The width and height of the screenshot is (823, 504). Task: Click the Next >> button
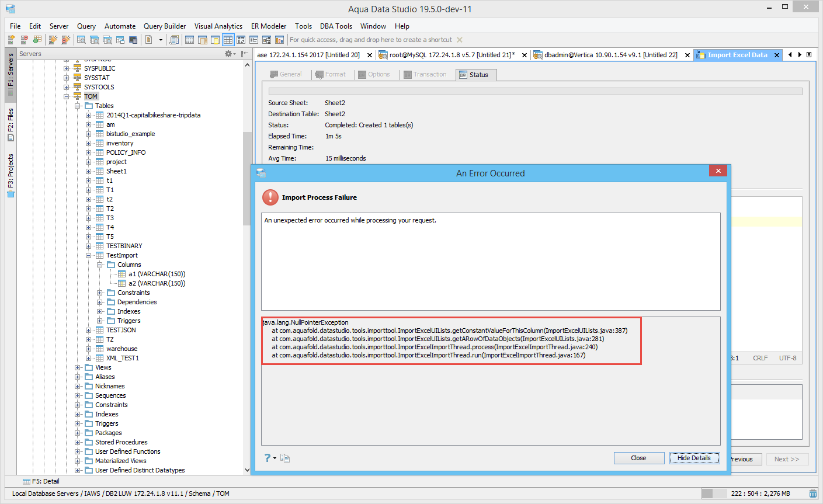coord(787,459)
